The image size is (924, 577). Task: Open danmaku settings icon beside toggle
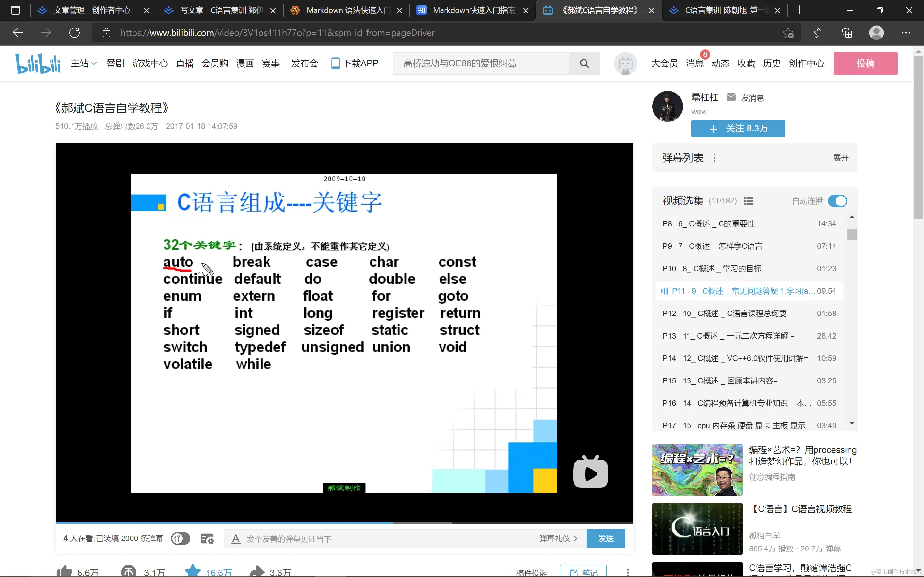coord(207,539)
